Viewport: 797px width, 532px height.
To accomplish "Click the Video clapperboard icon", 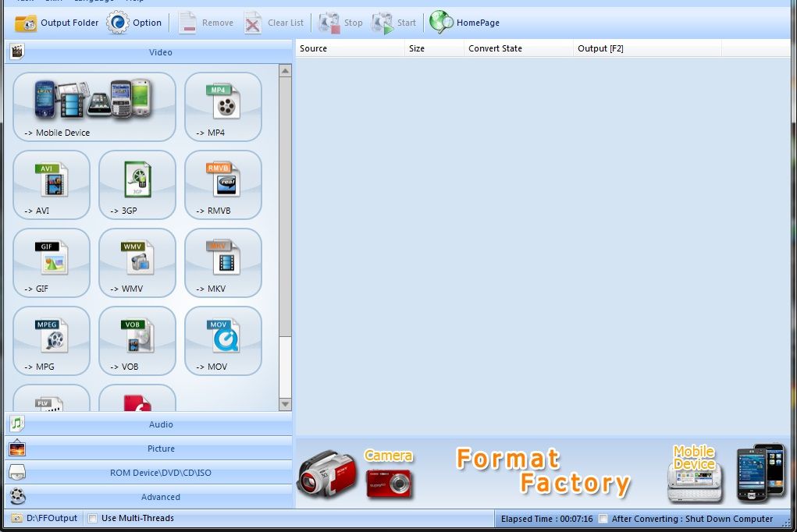I will pyautogui.click(x=16, y=51).
